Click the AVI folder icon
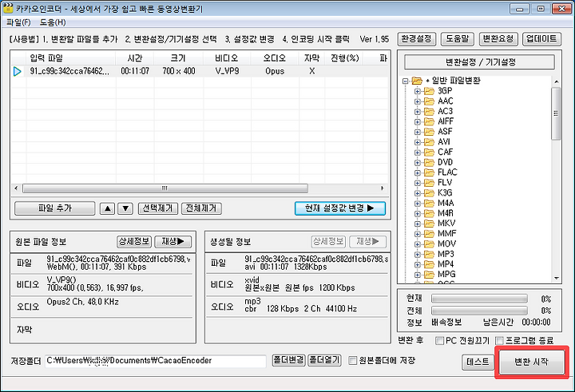The height and width of the screenshot is (392, 575). click(429, 142)
